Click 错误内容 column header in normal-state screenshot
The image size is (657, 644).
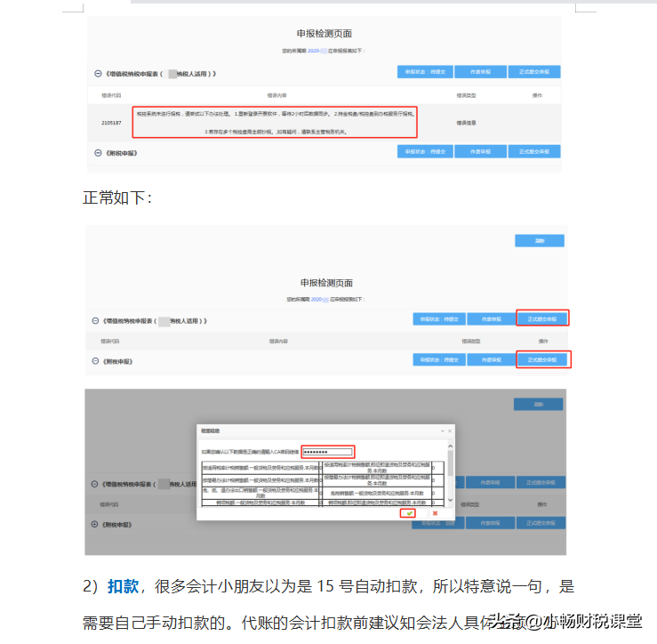[x=278, y=342]
